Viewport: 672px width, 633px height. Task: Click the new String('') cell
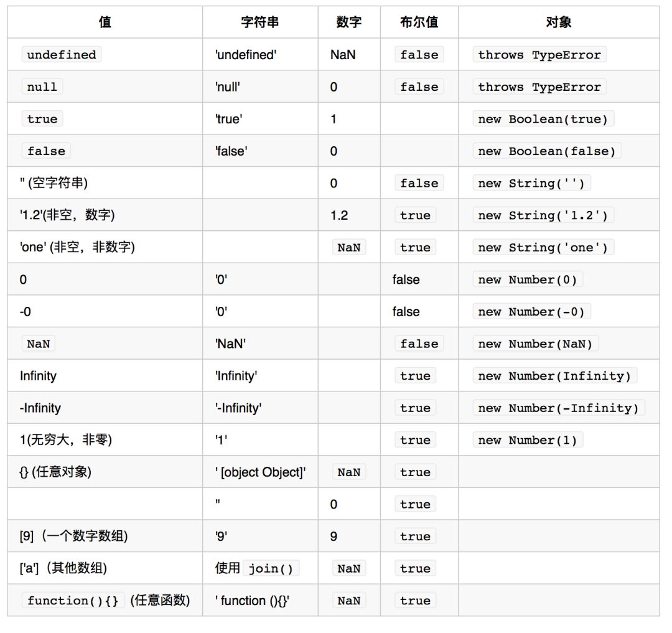click(x=531, y=183)
